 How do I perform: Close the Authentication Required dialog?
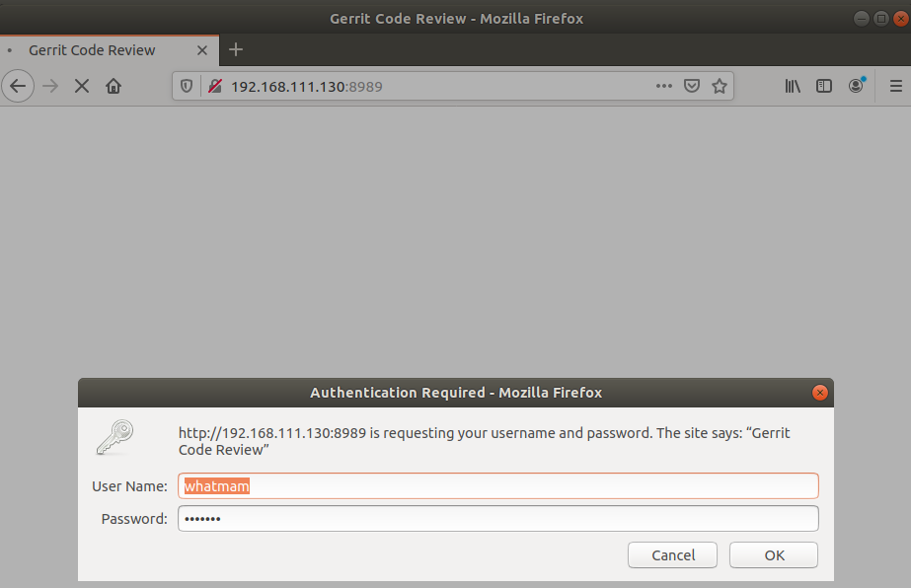(820, 393)
